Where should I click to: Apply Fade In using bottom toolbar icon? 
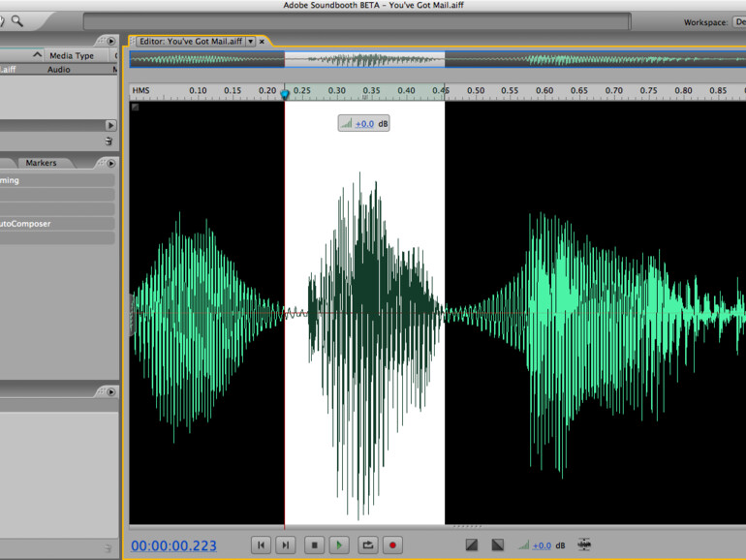[472, 545]
